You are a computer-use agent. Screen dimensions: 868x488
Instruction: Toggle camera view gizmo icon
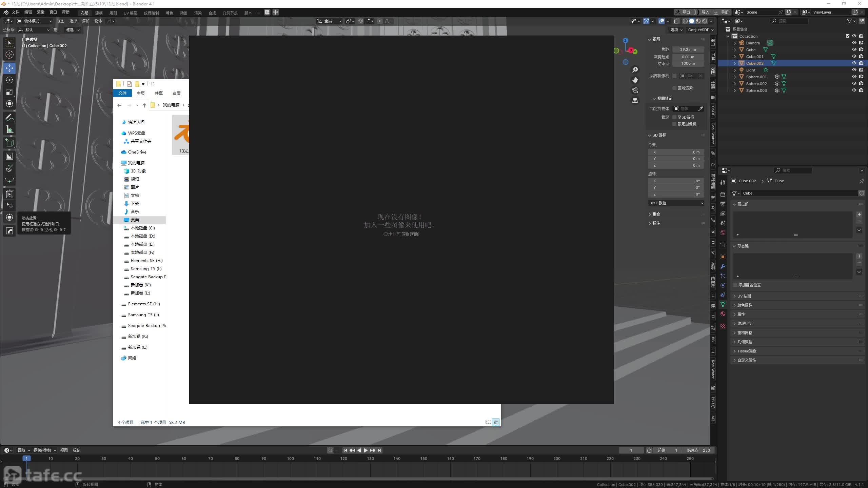click(635, 90)
